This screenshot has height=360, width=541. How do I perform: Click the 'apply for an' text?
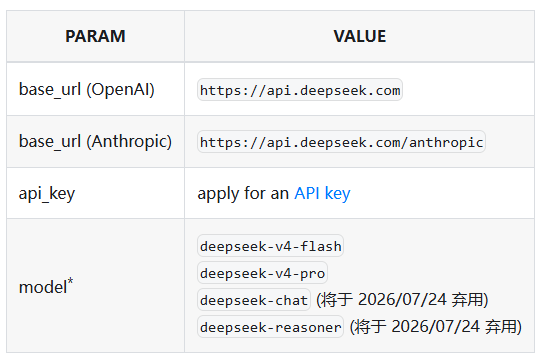coord(243,193)
